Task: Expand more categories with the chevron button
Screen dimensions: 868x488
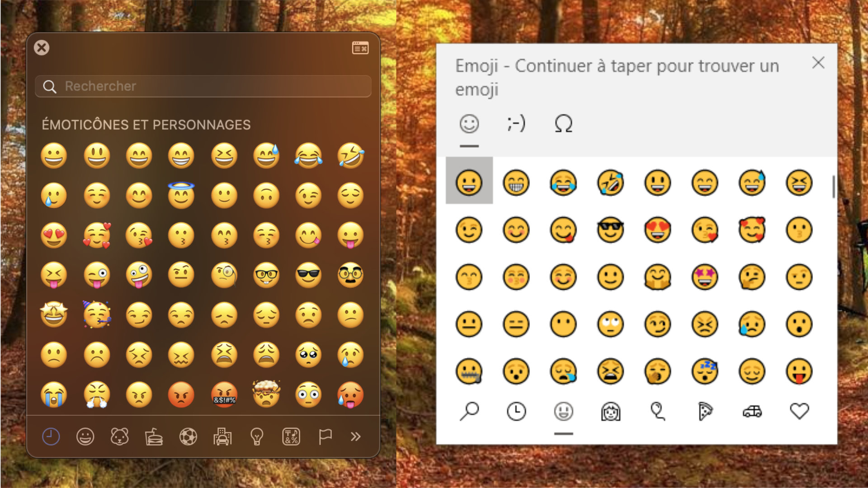Action: pyautogui.click(x=355, y=436)
